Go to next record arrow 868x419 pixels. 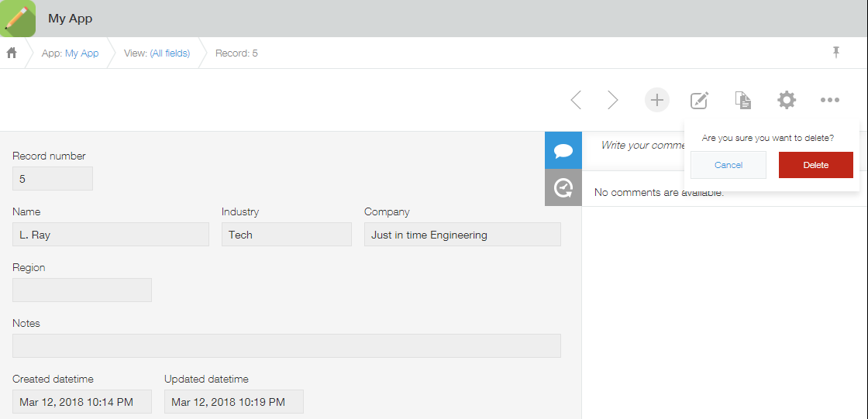pos(612,100)
